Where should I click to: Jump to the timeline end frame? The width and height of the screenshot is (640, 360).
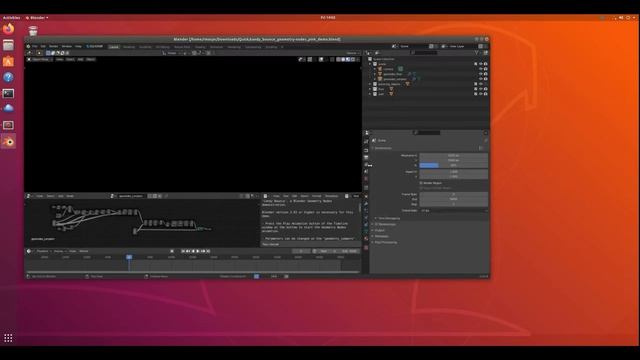208,251
